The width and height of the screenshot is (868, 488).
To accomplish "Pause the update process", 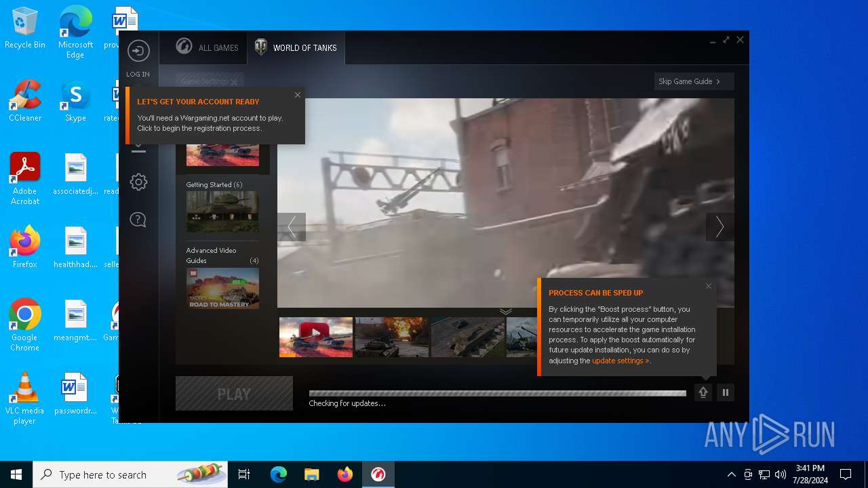I will 726,392.
